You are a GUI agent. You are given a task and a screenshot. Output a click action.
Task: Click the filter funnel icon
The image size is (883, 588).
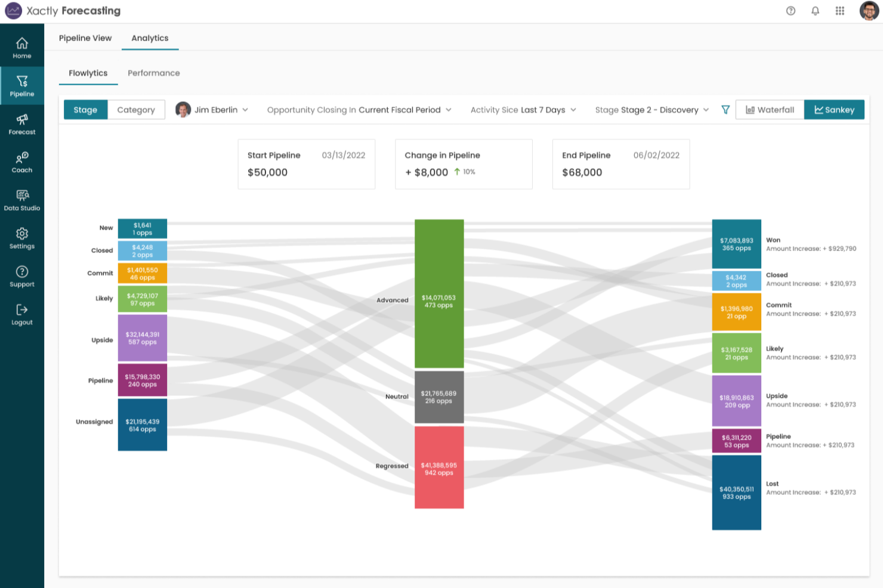(x=725, y=110)
